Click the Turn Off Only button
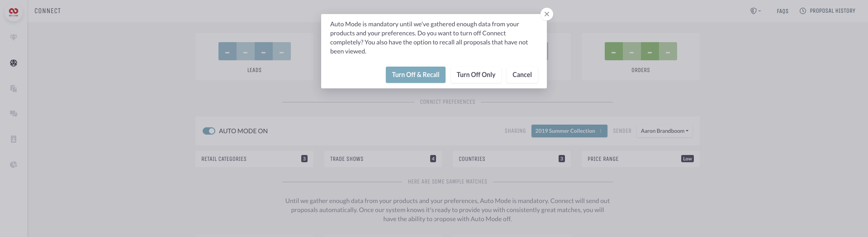Viewport: 868px width, 237px height. pyautogui.click(x=476, y=75)
